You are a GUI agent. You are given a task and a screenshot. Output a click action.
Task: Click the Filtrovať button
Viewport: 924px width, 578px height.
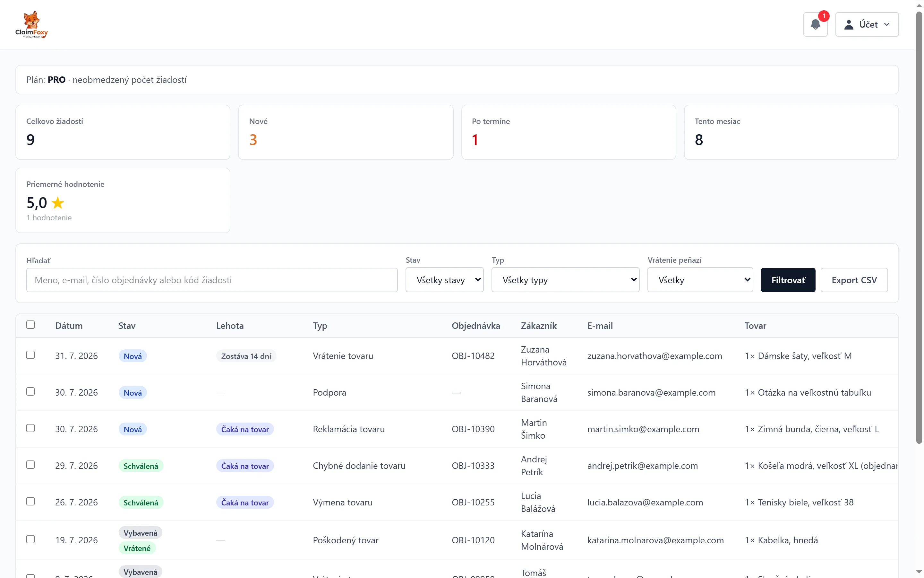788,280
